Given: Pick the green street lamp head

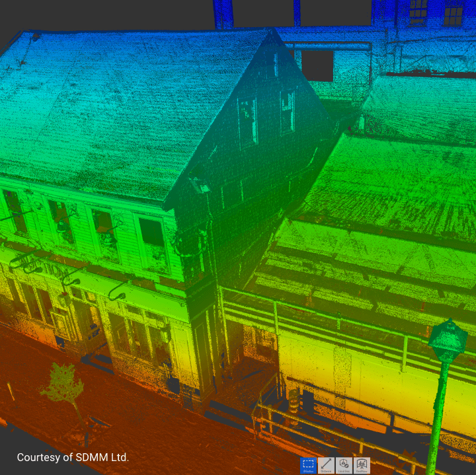Looking at the screenshot, I should coord(448,340).
